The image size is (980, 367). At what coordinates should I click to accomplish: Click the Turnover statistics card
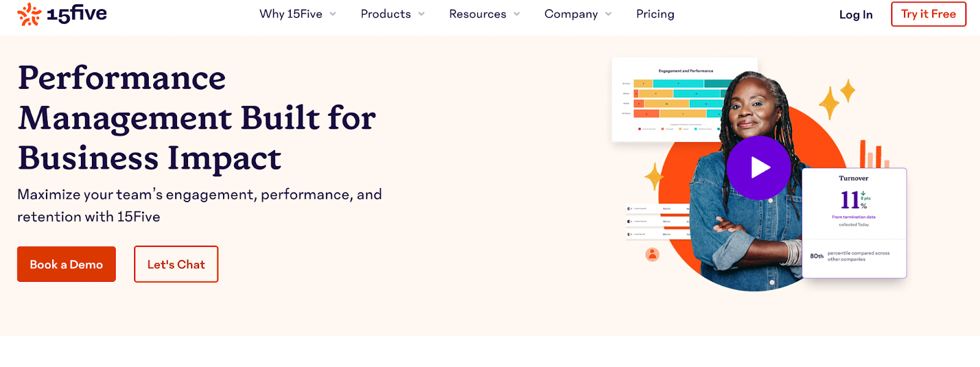tap(854, 224)
